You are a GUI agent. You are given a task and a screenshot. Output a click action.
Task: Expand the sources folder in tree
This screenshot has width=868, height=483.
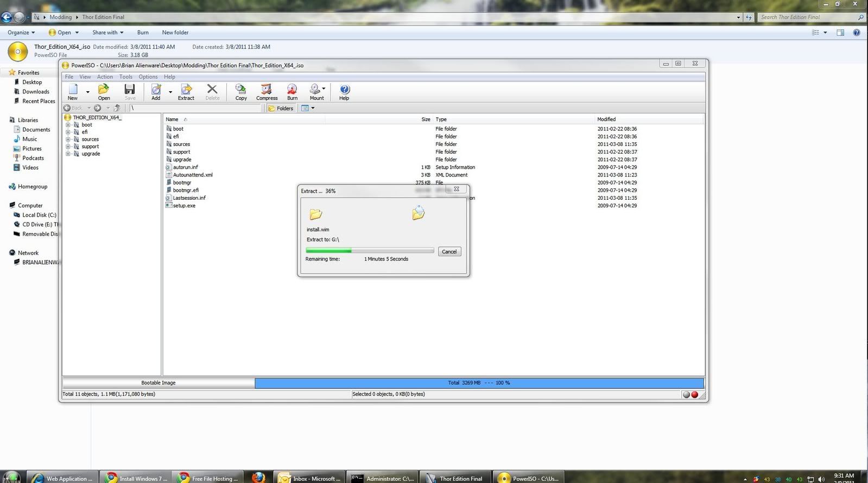[x=68, y=139]
